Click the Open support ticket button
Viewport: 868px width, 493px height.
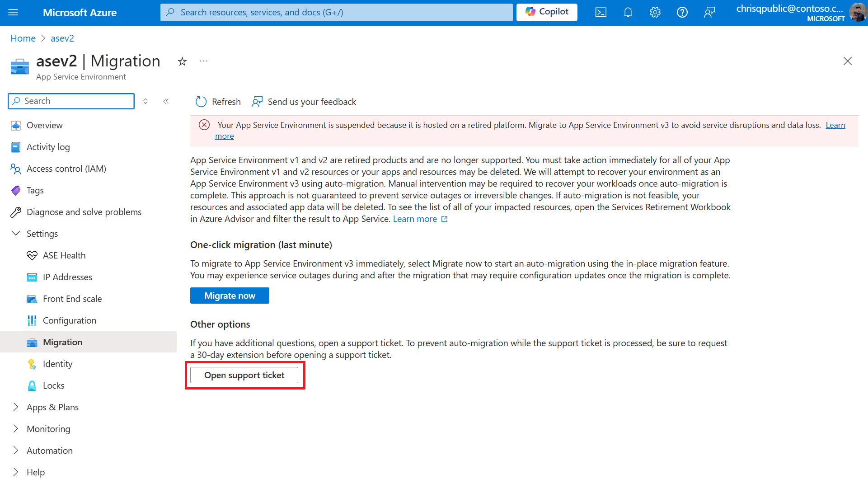(244, 375)
